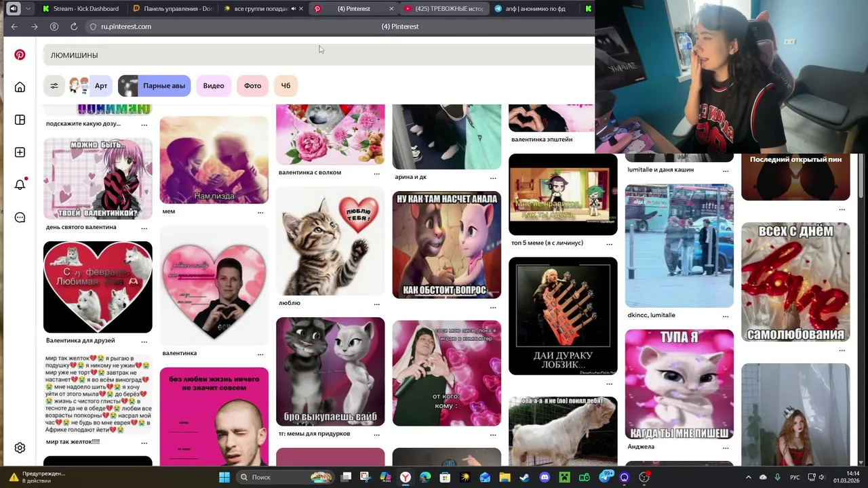The image size is (868, 488).
Task: Select the 'Арт' filter chip
Action: (90, 85)
